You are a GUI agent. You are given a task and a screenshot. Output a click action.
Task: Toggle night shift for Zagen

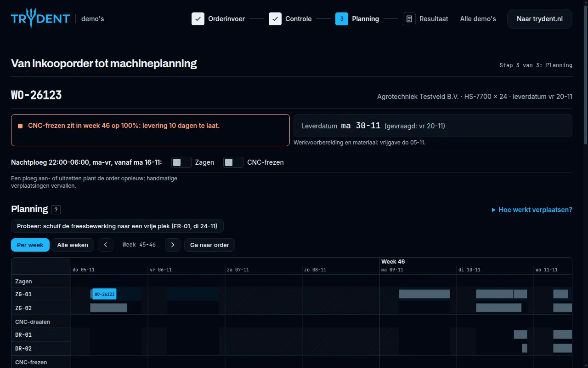coord(181,162)
